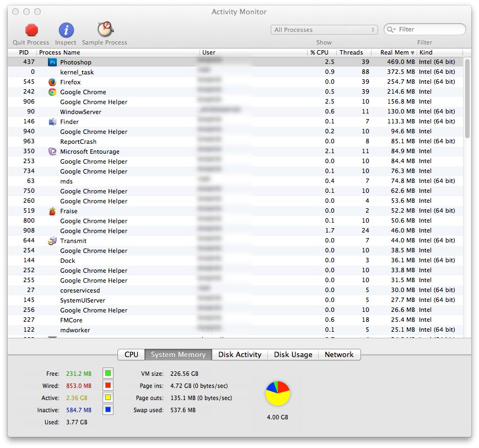This screenshot has width=479, height=448.
Task: Select the kernel_task process row
Action: [235, 72]
